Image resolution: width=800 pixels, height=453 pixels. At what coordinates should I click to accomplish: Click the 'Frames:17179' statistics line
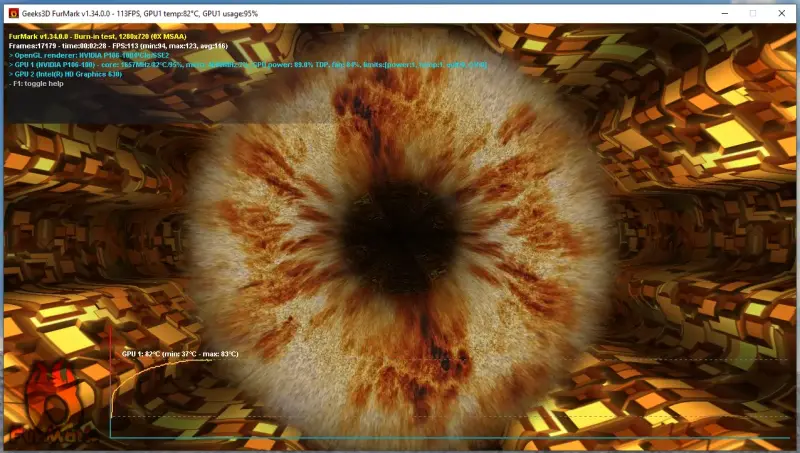118,46
